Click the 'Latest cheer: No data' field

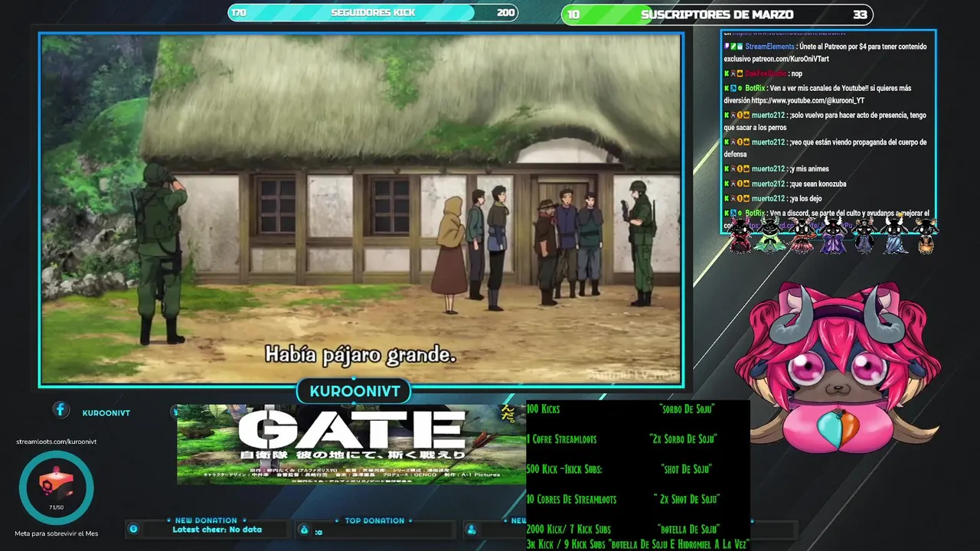[217, 530]
